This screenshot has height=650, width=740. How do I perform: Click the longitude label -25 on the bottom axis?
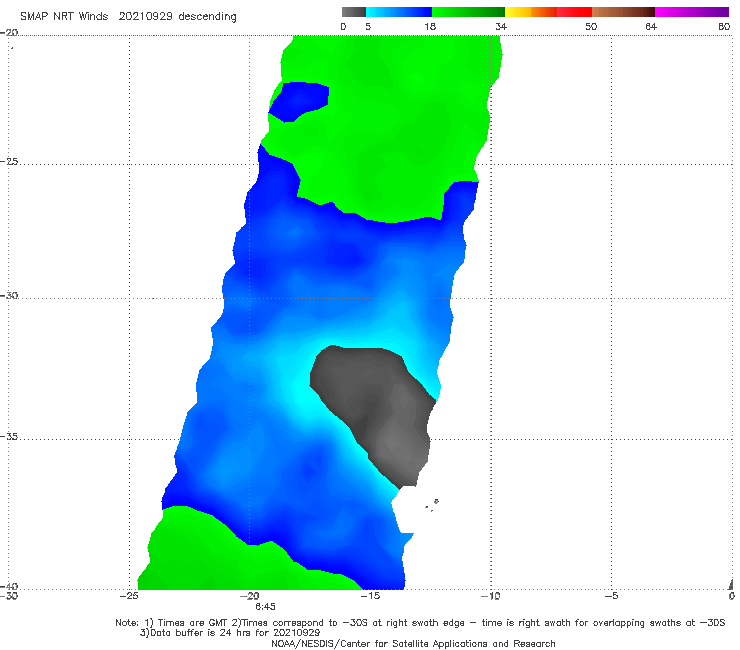[x=129, y=596]
